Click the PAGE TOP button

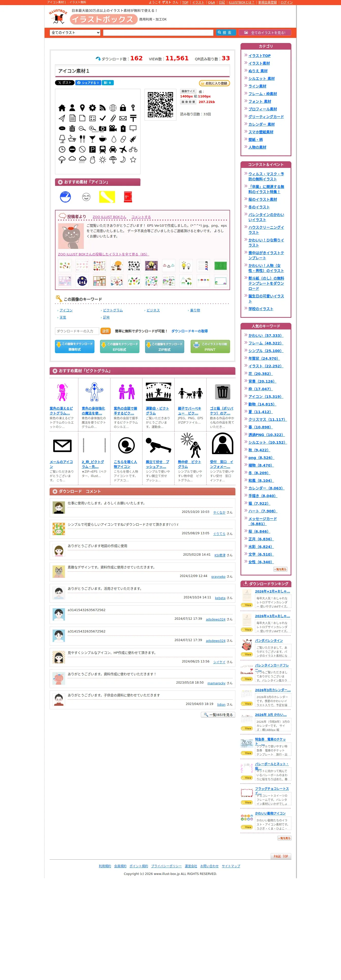click(x=281, y=856)
